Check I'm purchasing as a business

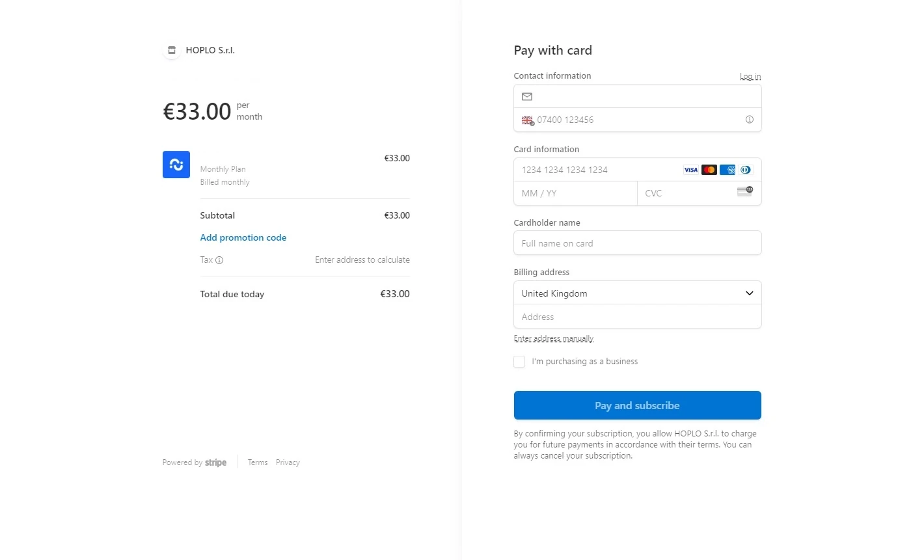(519, 362)
